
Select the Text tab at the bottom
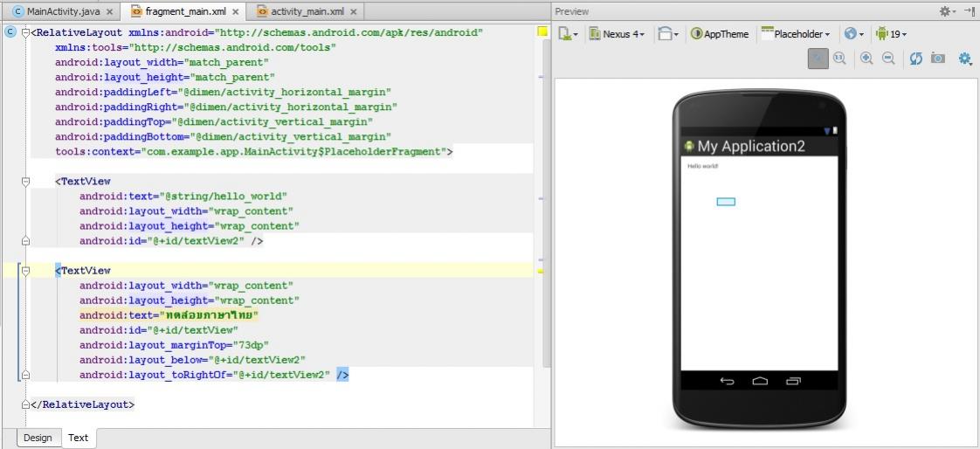(x=78, y=438)
